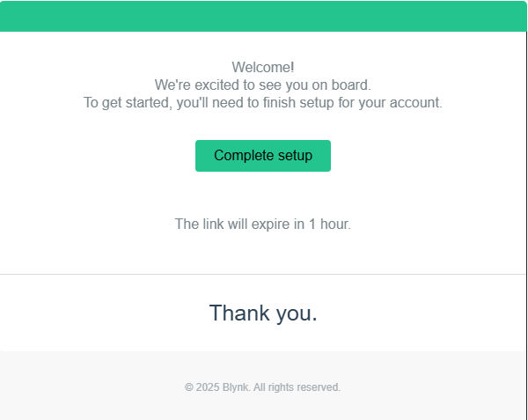The width and height of the screenshot is (528, 420).
Task: Click the copyright © symbol
Action: (x=189, y=387)
